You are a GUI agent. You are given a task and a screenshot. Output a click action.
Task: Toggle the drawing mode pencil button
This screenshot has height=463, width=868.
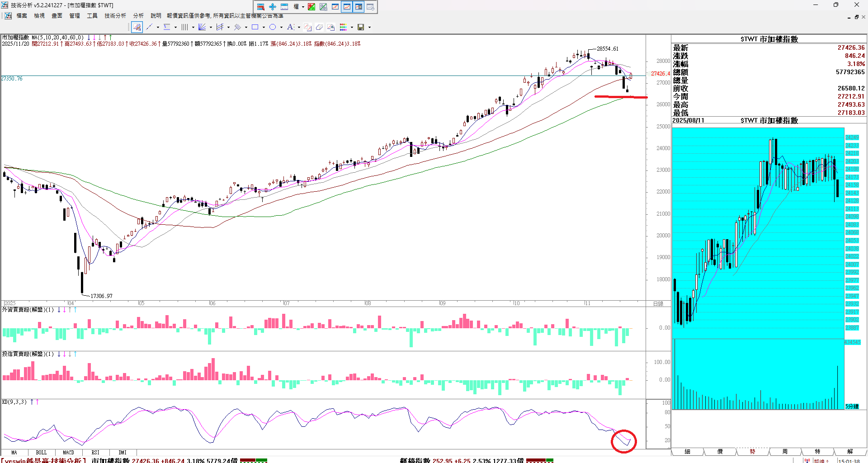(137, 27)
